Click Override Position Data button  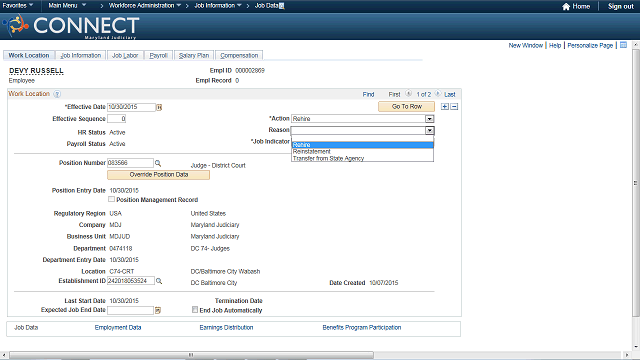(x=158, y=175)
